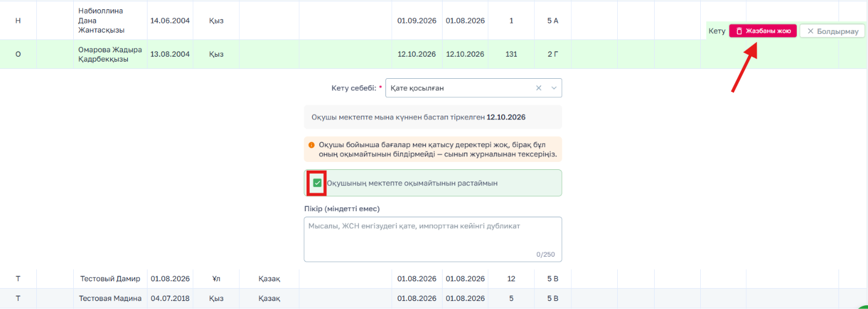Expand the 'Кету себебі' dropdown chevron
This screenshot has width=868, height=309.
[x=554, y=88]
